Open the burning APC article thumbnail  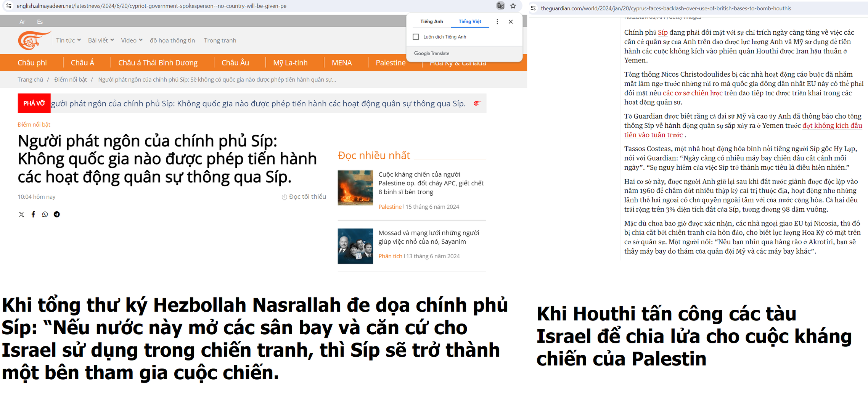click(355, 188)
